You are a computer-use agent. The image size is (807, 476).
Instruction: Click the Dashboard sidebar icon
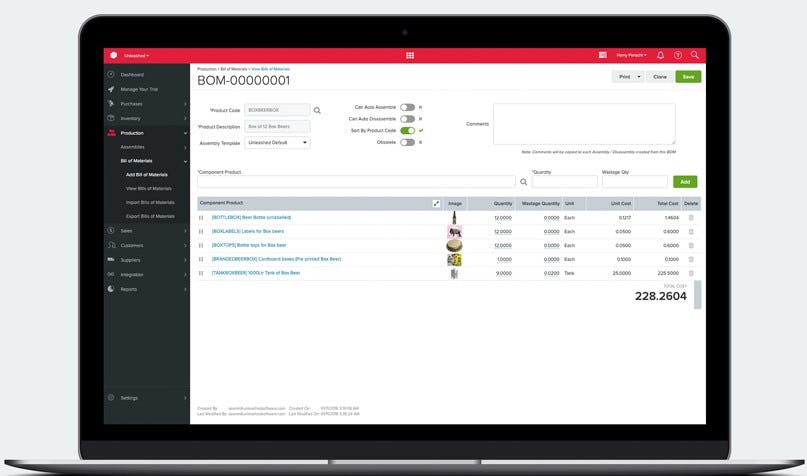click(111, 74)
